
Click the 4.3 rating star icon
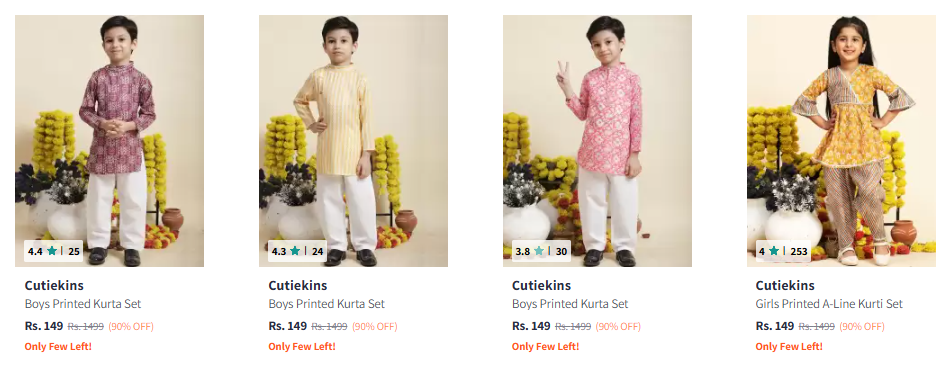tap(295, 251)
